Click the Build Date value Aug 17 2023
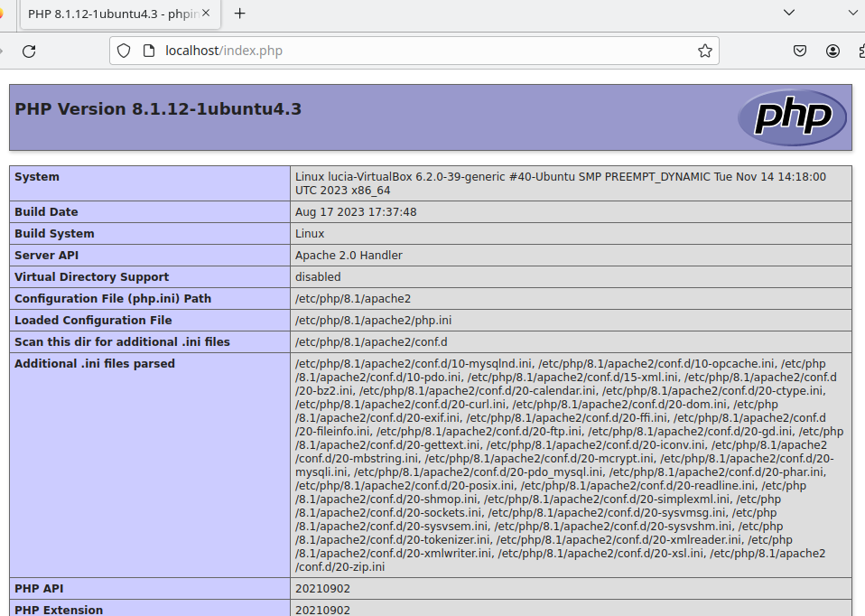This screenshot has height=616, width=865. click(x=355, y=212)
